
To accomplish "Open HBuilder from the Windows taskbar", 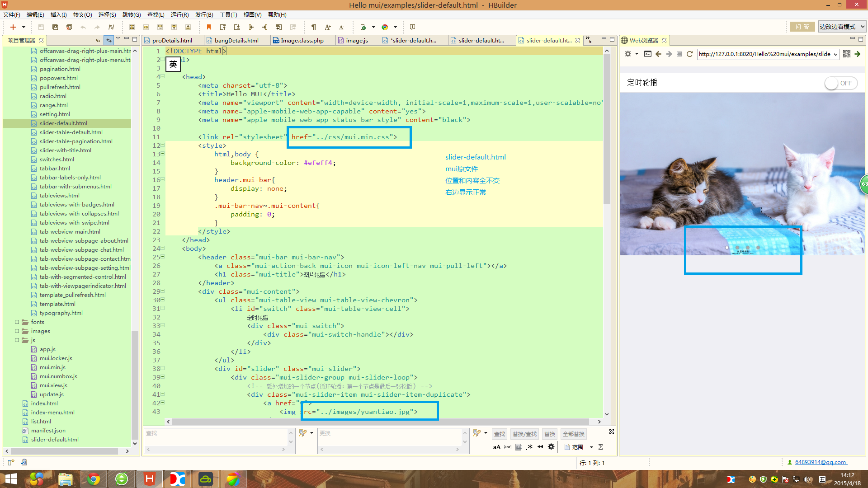I will (149, 479).
